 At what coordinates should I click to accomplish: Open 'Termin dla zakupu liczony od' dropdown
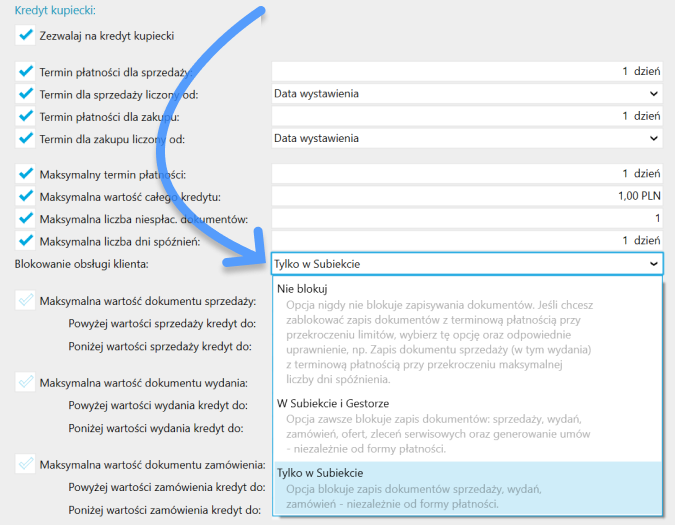point(466,138)
